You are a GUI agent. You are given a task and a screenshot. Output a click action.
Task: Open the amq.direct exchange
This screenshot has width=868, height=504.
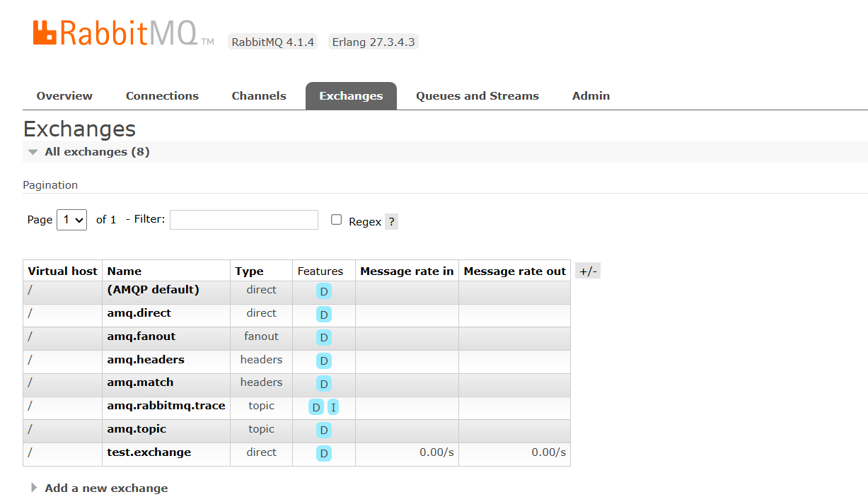coord(139,313)
